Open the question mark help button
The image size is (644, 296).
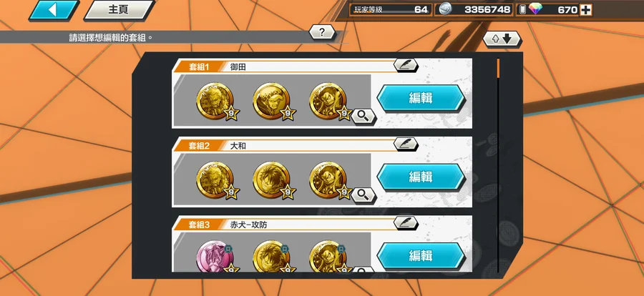(322, 32)
